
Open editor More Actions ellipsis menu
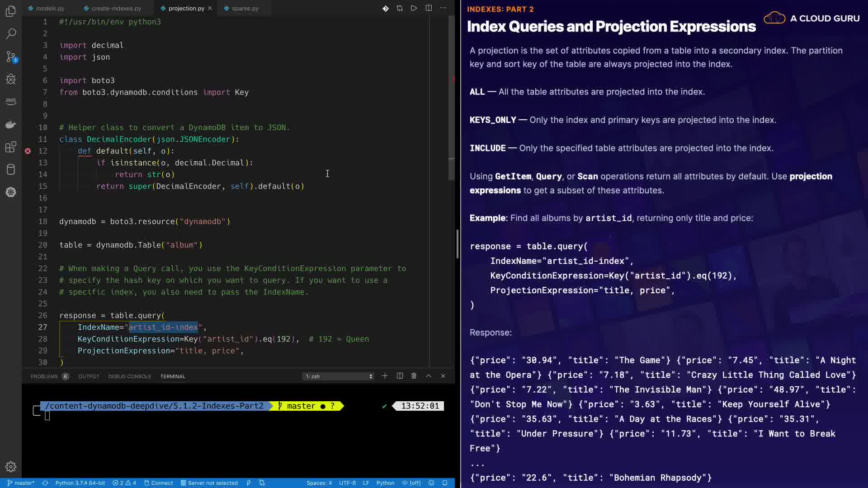[x=443, y=8]
